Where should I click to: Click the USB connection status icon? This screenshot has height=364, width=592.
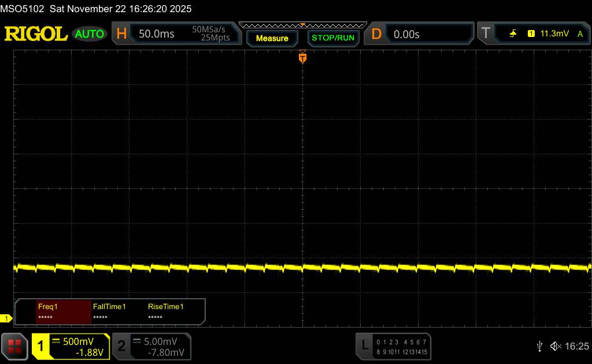(539, 346)
